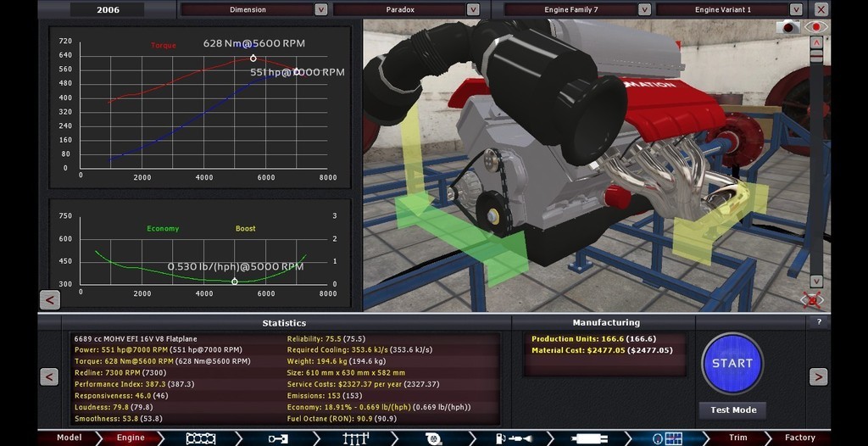868x446 pixels.
Task: Open the Engine Variant 1 dropdown
Action: 797,9
